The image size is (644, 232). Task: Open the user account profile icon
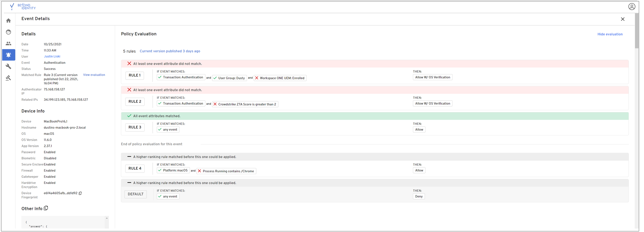[631, 6]
